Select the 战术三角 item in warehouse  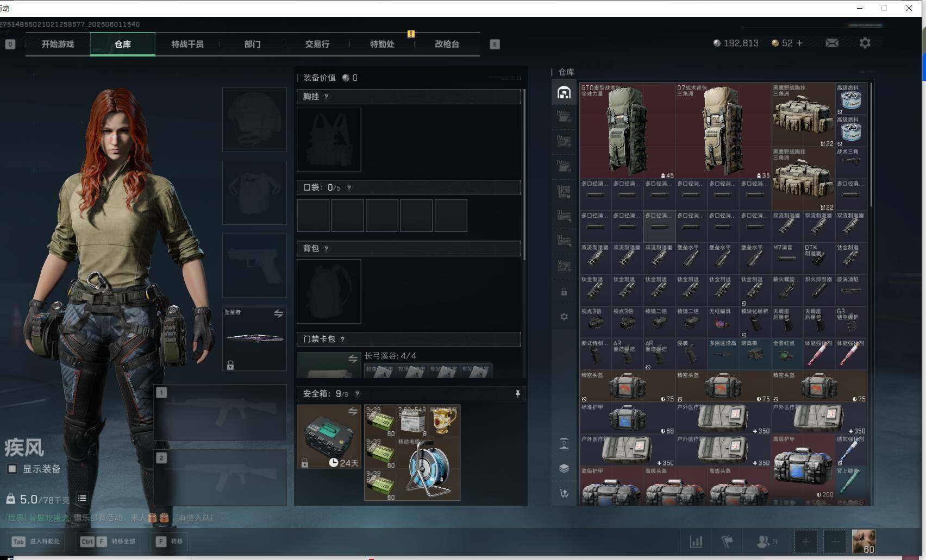click(851, 162)
